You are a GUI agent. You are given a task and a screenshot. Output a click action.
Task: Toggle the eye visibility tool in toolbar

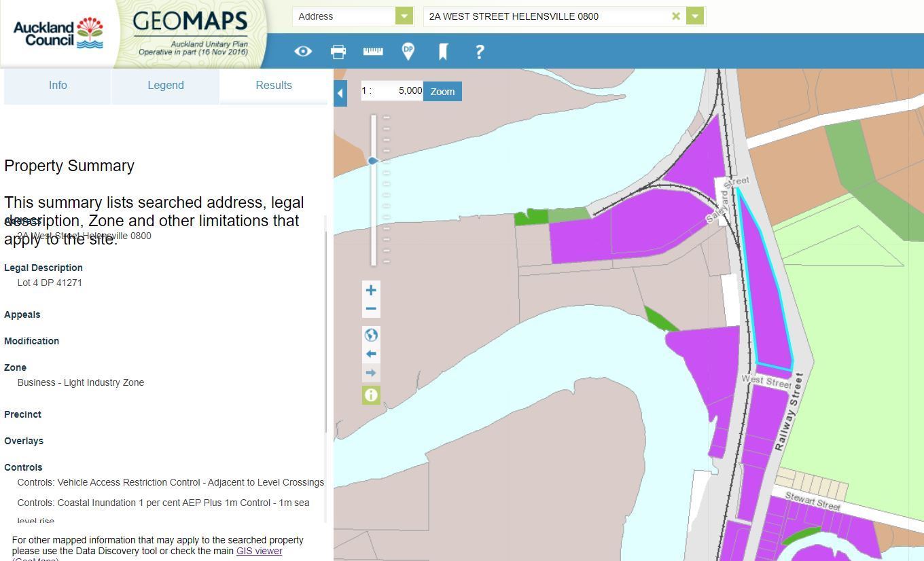(x=303, y=52)
